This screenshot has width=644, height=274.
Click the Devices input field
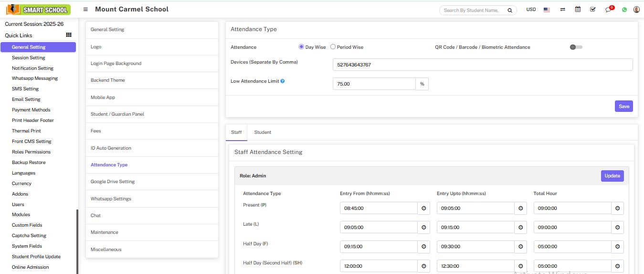482,65
